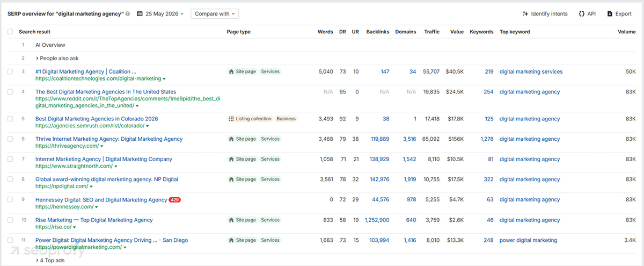Click the Words column header

325,32
